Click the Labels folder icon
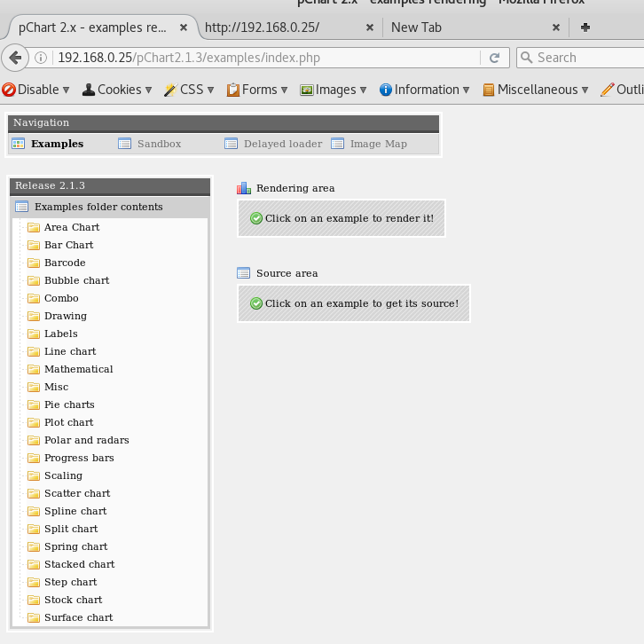The image size is (644, 644). pyautogui.click(x=34, y=334)
